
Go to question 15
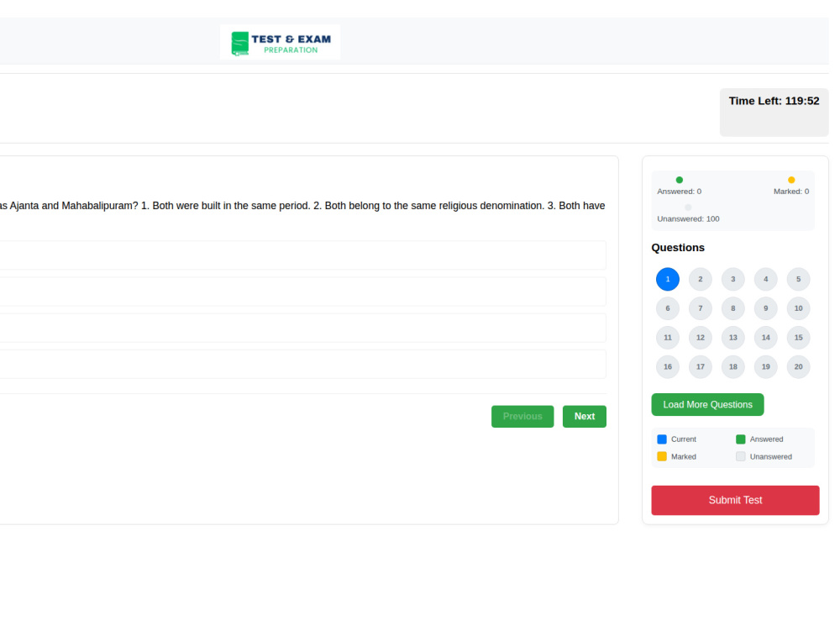point(798,338)
